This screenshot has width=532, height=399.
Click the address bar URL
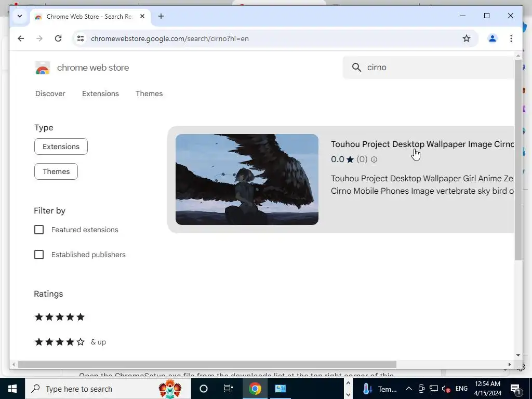170,38
